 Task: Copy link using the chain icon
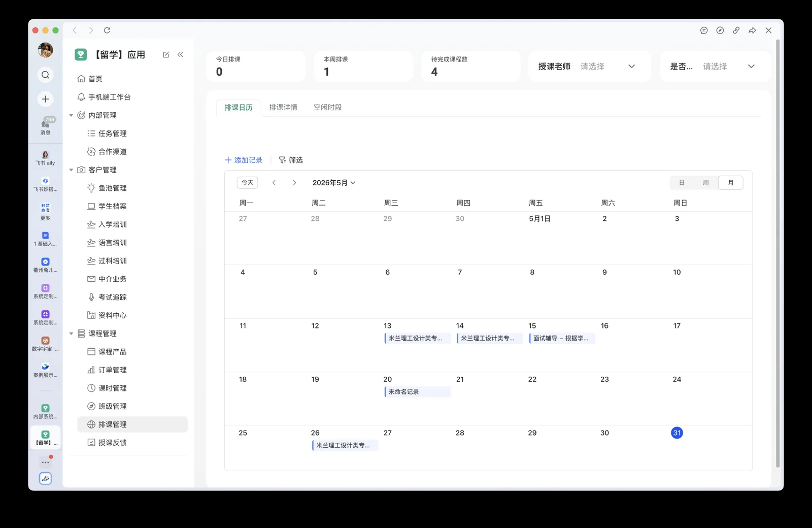pyautogui.click(x=736, y=30)
